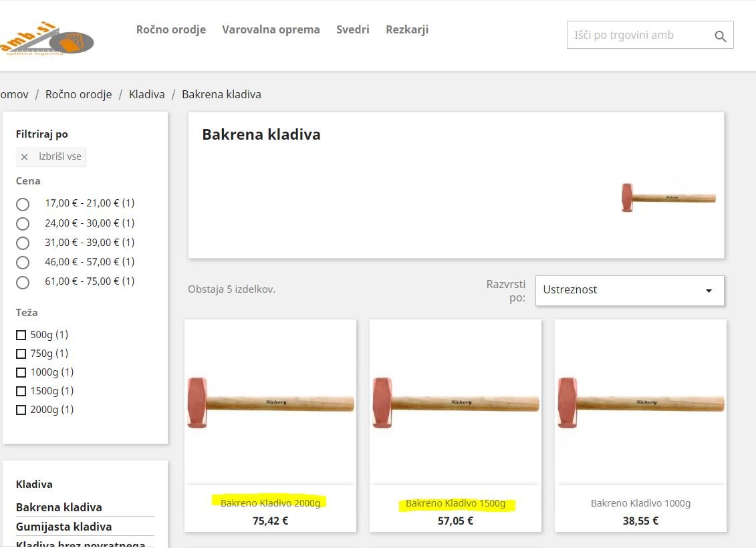Open the Bakreno Kladivo 1500g product image
The image size is (756, 548).
coord(456,402)
